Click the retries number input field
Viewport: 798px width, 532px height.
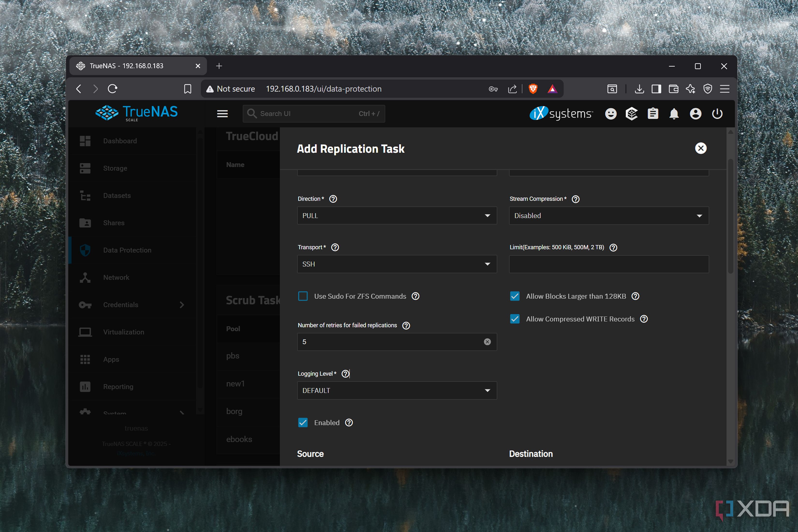(397, 342)
